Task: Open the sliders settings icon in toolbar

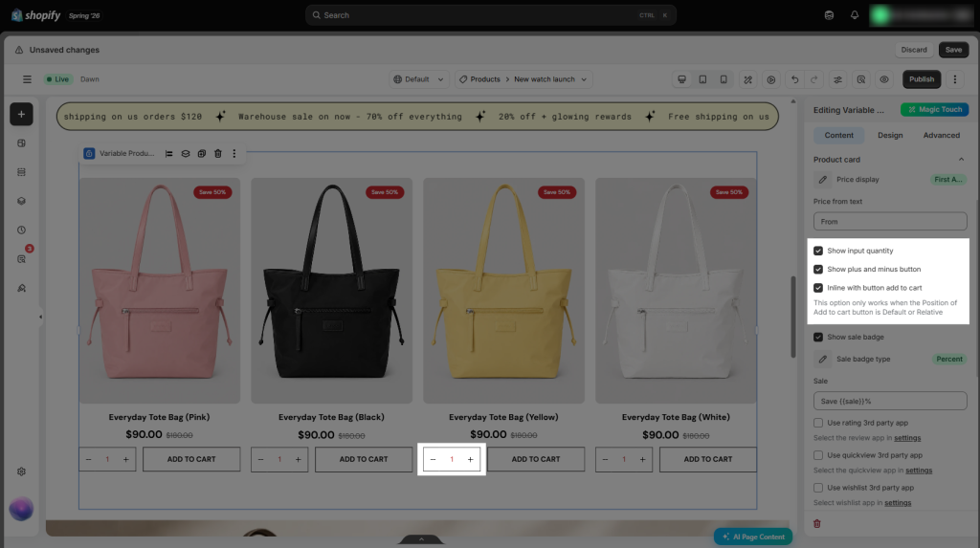Action: pyautogui.click(x=837, y=79)
